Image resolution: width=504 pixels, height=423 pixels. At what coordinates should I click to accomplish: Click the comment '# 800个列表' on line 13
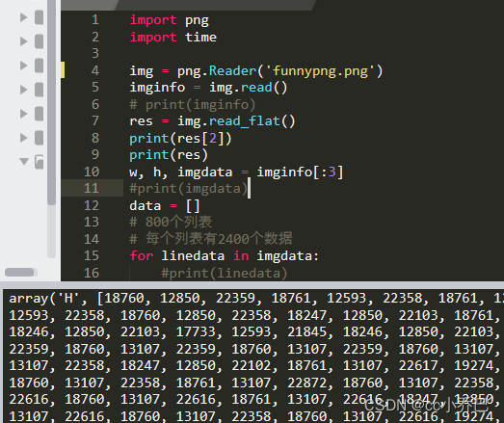pyautogui.click(x=171, y=222)
